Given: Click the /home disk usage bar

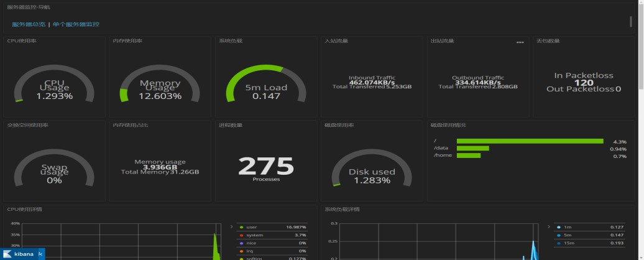Looking at the screenshot, I should tap(469, 156).
